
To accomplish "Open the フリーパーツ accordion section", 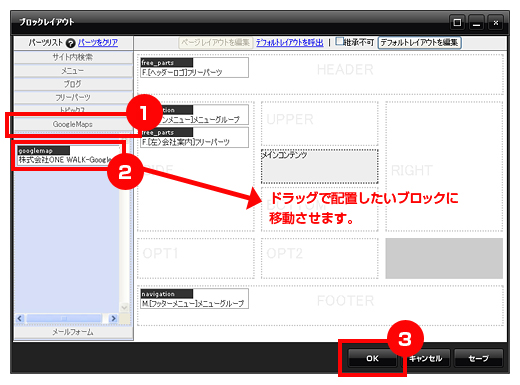I will pos(73,97).
